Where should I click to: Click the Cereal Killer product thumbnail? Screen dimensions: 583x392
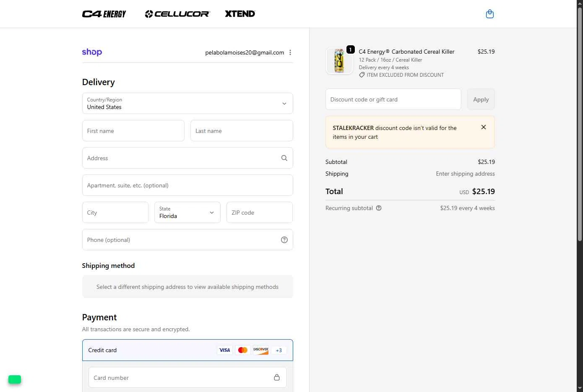click(x=339, y=61)
